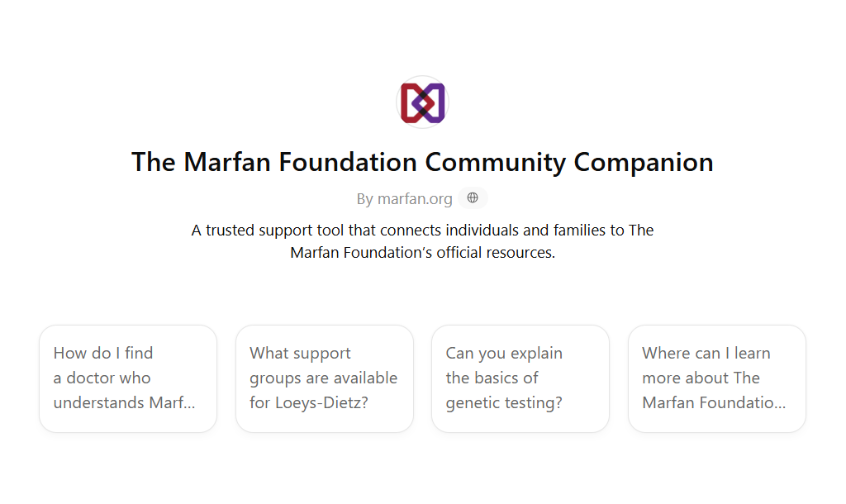Choose the Loeys-Dietz support groups suggestion

tap(324, 378)
